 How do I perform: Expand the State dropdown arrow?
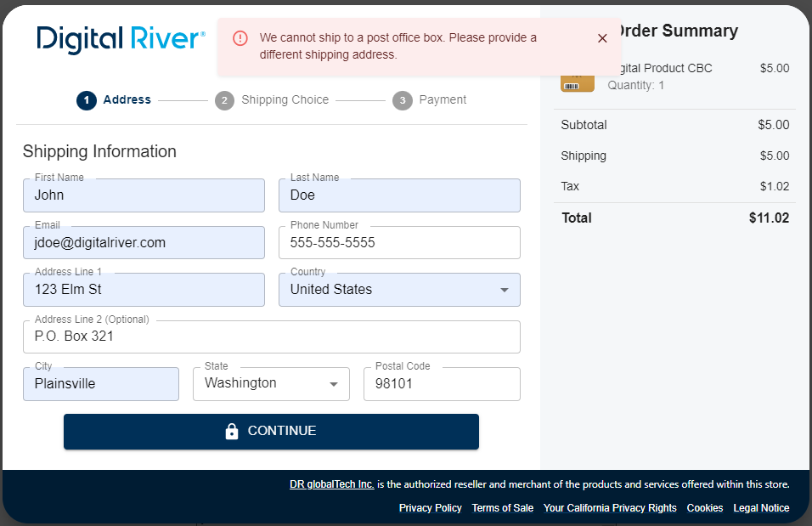point(334,384)
